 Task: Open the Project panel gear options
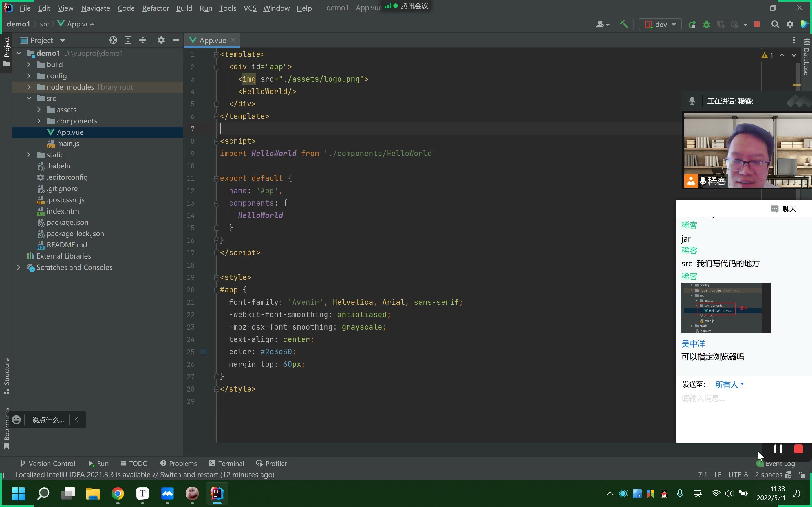click(161, 40)
